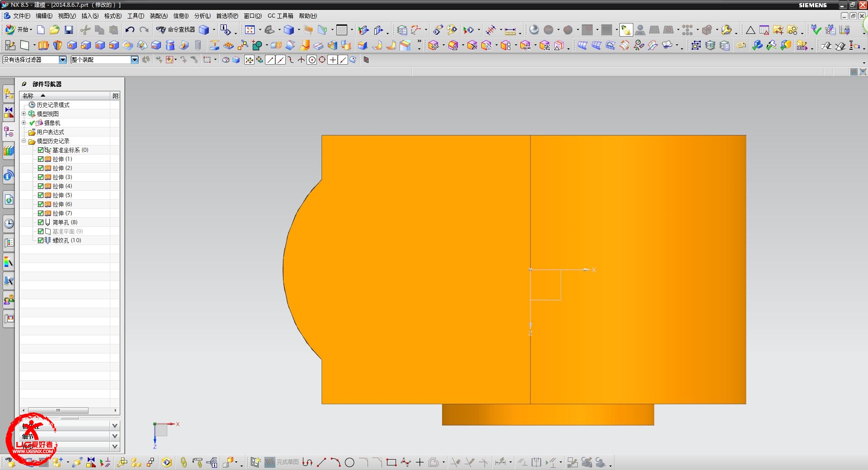Image resolution: width=868 pixels, height=470 pixels.
Task: Click the Undo arrow
Action: (x=130, y=30)
